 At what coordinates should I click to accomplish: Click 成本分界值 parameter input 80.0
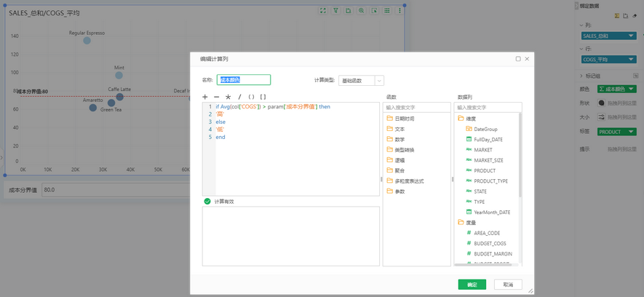pyautogui.click(x=117, y=190)
